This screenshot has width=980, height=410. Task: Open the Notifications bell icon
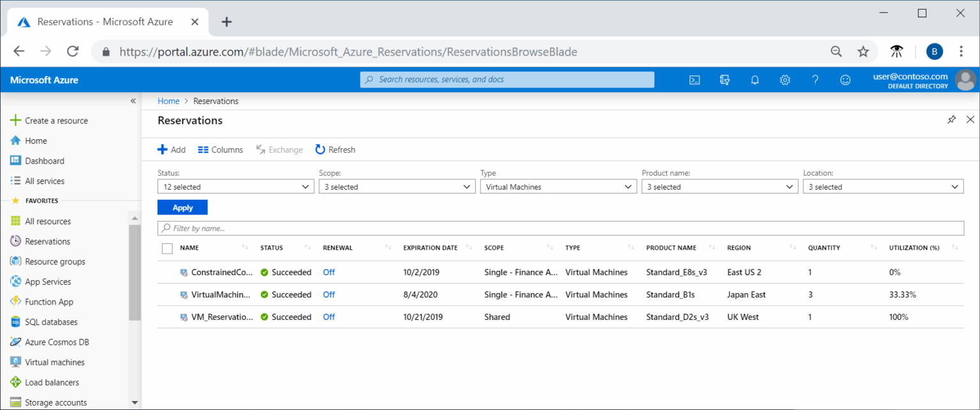click(x=755, y=80)
